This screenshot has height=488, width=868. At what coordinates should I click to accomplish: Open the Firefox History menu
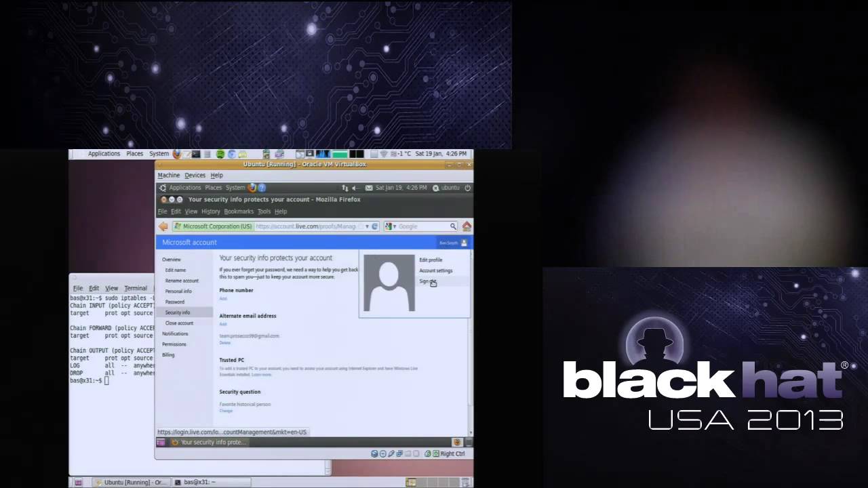click(211, 211)
